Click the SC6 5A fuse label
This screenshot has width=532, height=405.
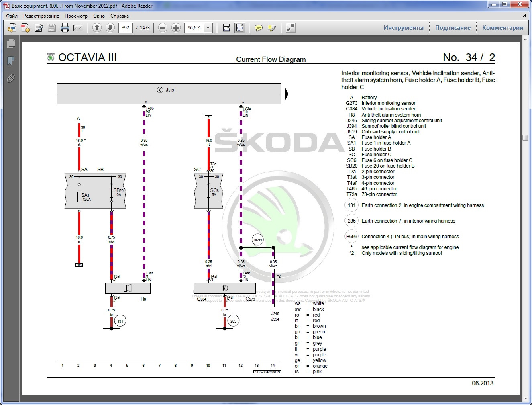click(214, 192)
